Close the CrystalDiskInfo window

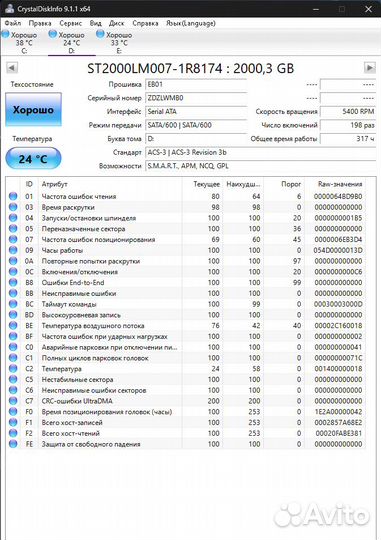[368, 9]
